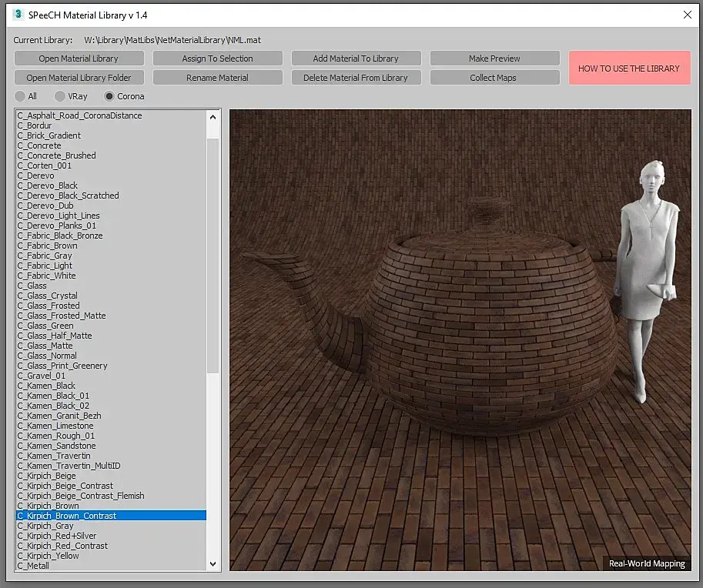This screenshot has height=588, width=703.
Task: Click the 3ds Max app icon in title bar
Action: (x=18, y=15)
